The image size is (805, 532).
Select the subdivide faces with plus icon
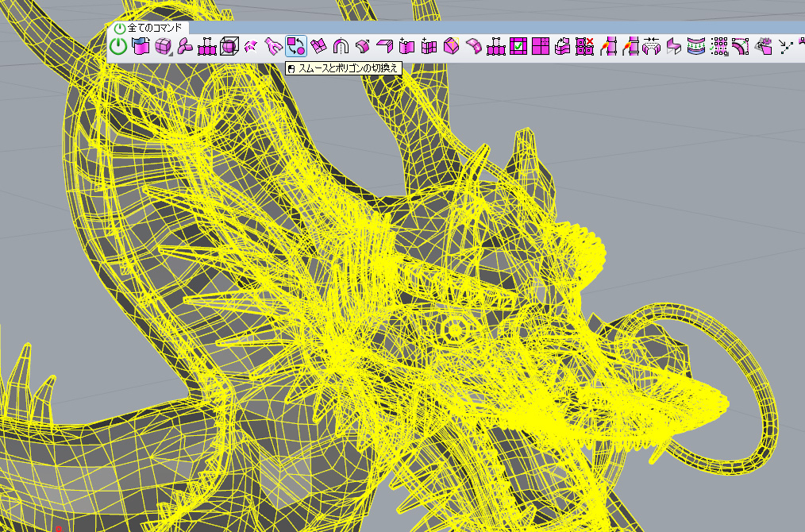tap(429, 46)
